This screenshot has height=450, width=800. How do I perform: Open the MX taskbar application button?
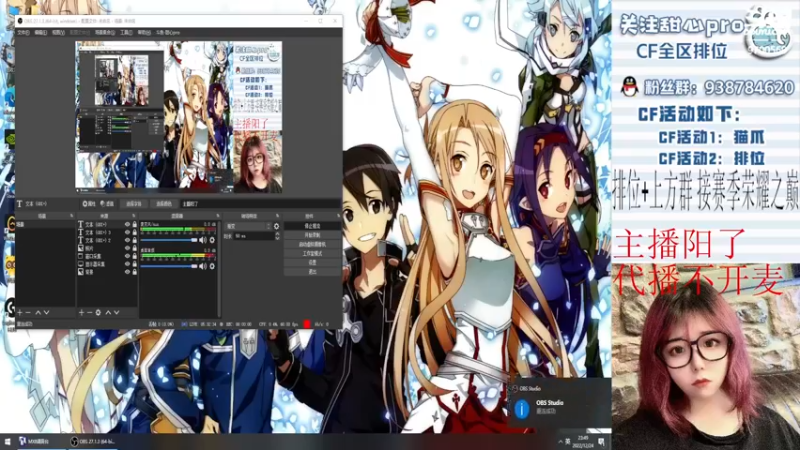41,441
